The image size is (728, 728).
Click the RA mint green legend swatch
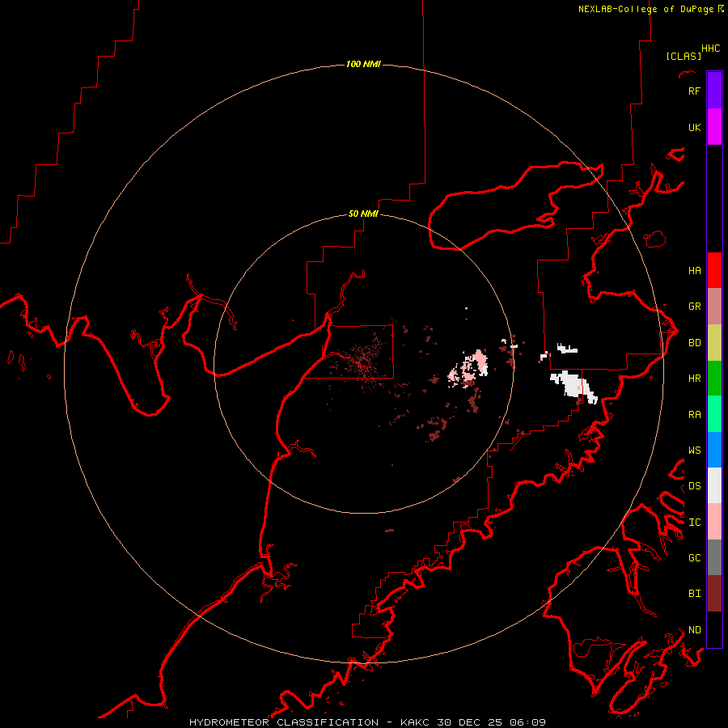(714, 414)
